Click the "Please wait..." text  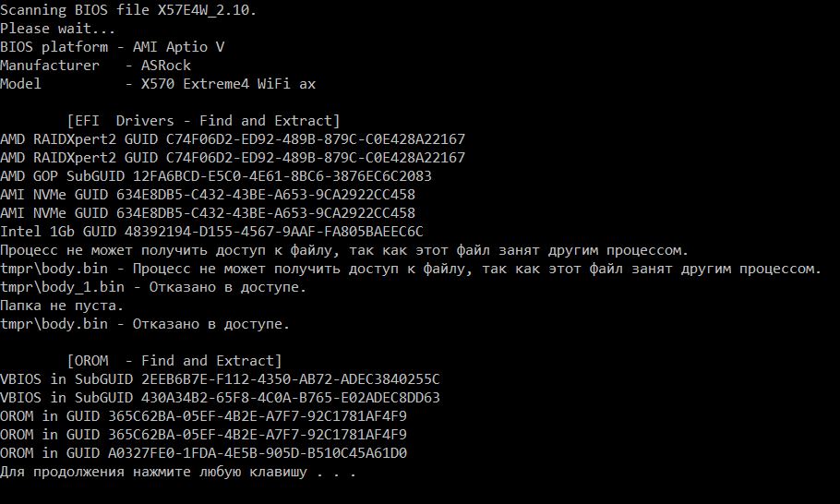pos(52,29)
